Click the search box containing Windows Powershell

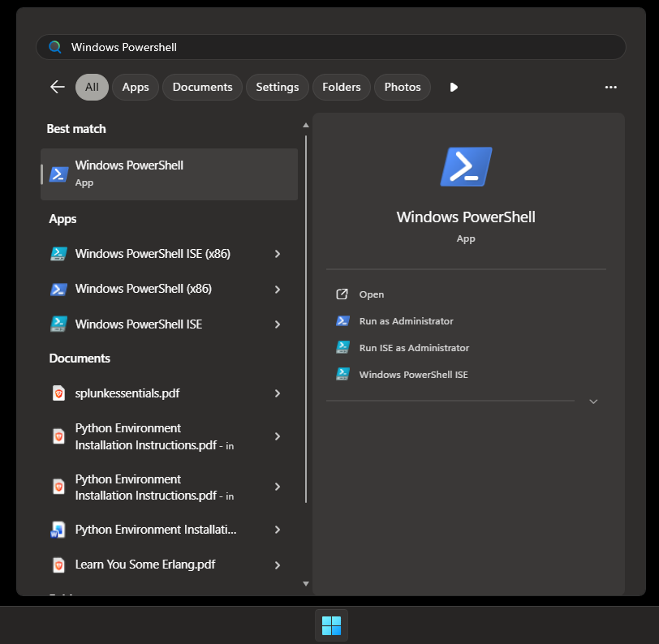[331, 46]
